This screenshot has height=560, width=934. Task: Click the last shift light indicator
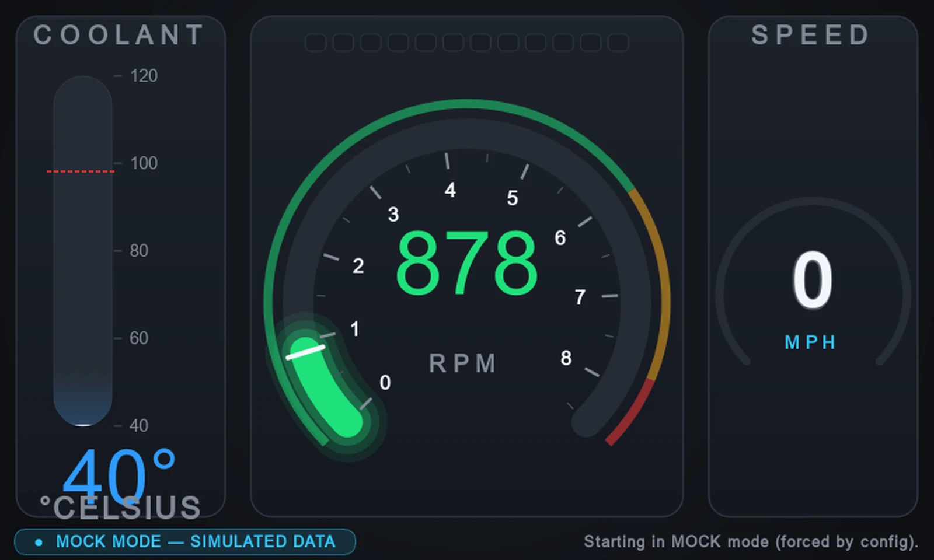[x=618, y=43]
